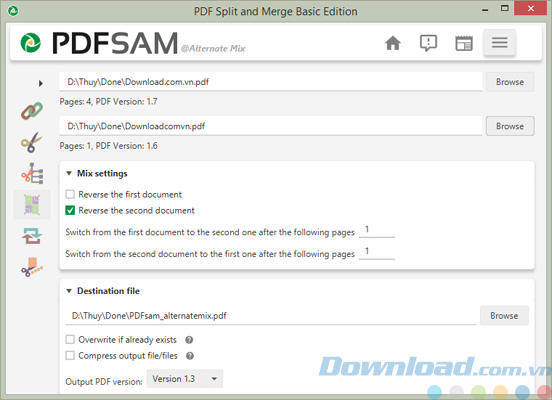Open the Output PDF version dropdown

pos(184,379)
